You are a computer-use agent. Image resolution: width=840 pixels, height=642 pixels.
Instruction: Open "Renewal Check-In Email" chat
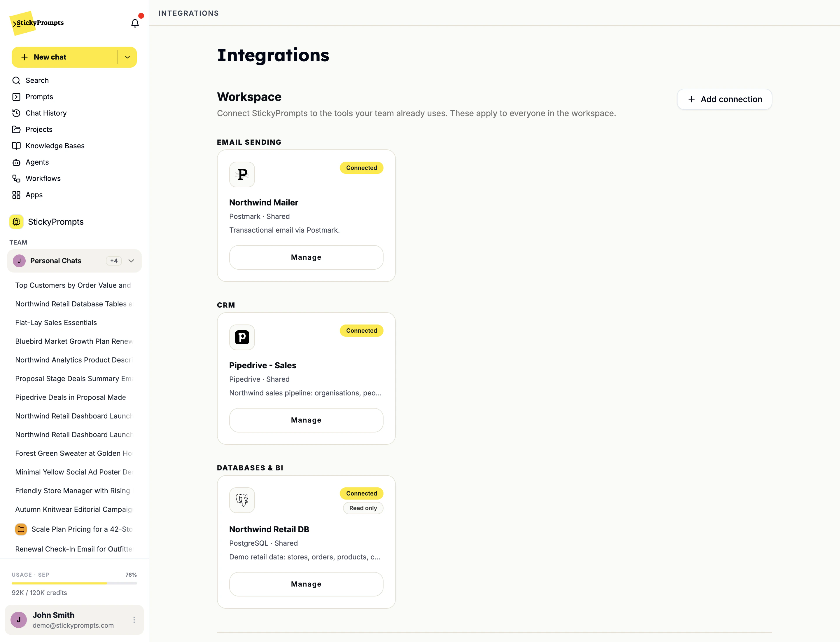[74, 549]
